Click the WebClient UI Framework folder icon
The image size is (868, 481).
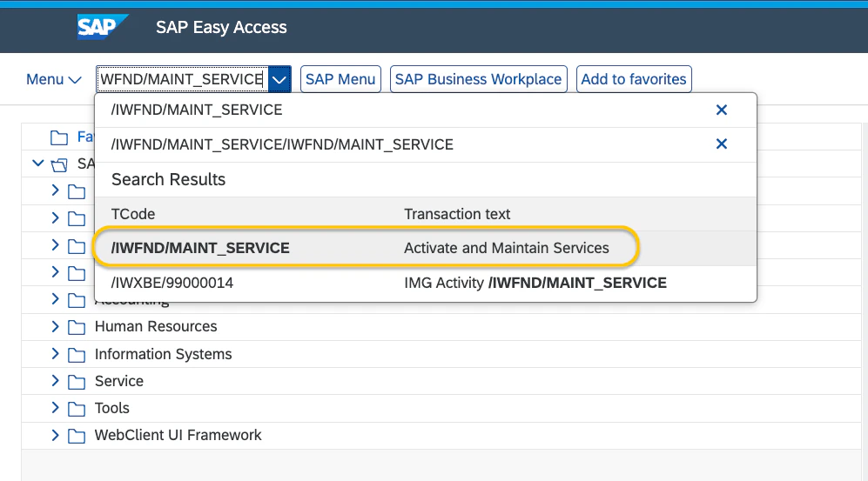[77, 436]
